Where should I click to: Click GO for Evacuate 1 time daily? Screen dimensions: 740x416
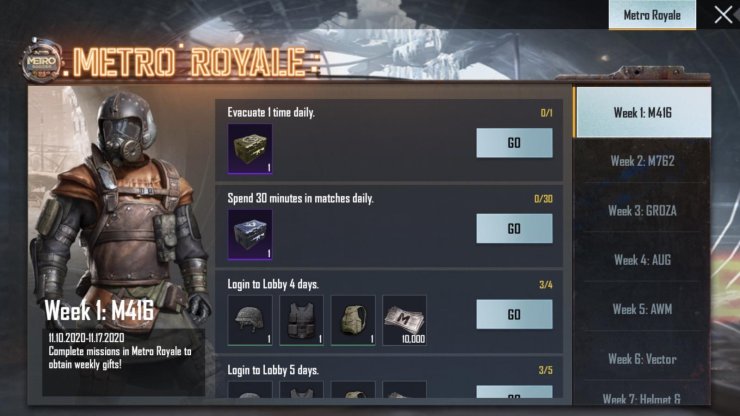(514, 143)
